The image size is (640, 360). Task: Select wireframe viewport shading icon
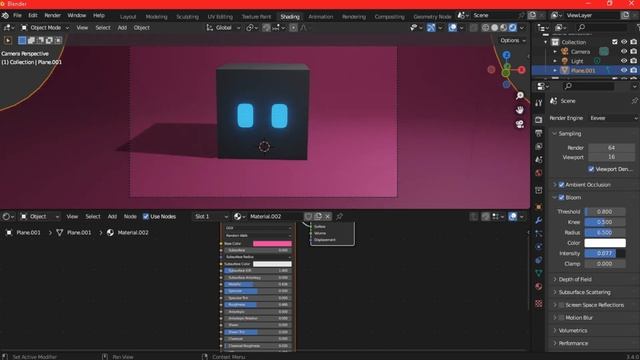[x=485, y=28]
